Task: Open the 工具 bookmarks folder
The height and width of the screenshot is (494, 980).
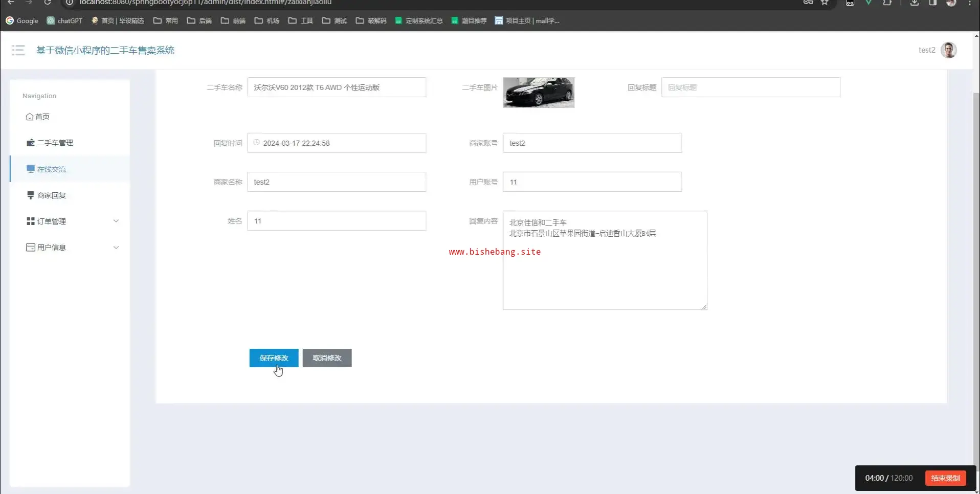Action: pyautogui.click(x=300, y=21)
